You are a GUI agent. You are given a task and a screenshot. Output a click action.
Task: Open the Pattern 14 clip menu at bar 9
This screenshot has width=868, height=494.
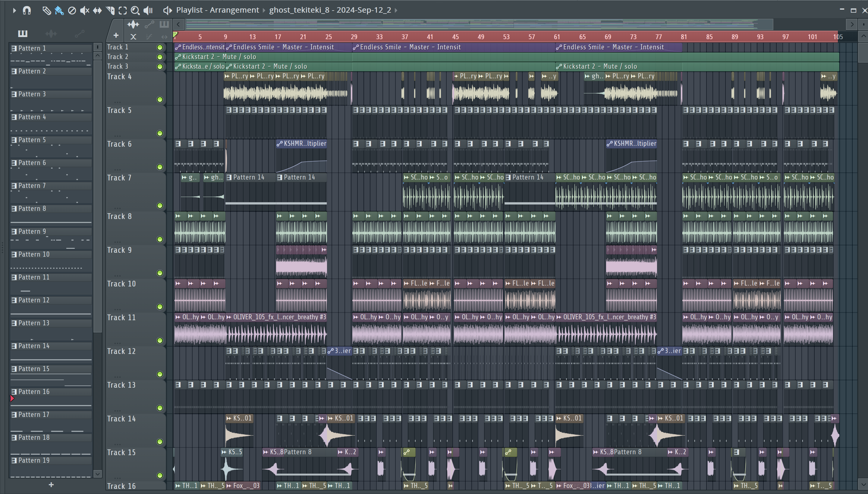point(229,177)
